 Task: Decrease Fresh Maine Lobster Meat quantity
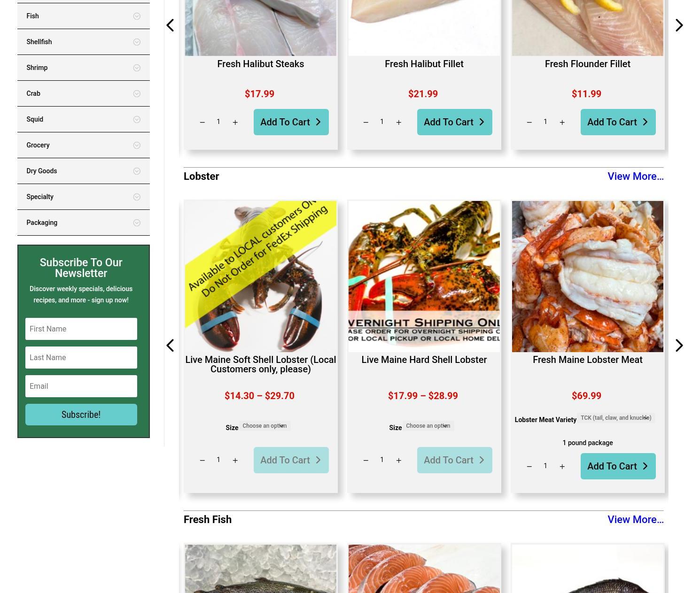coord(529,466)
